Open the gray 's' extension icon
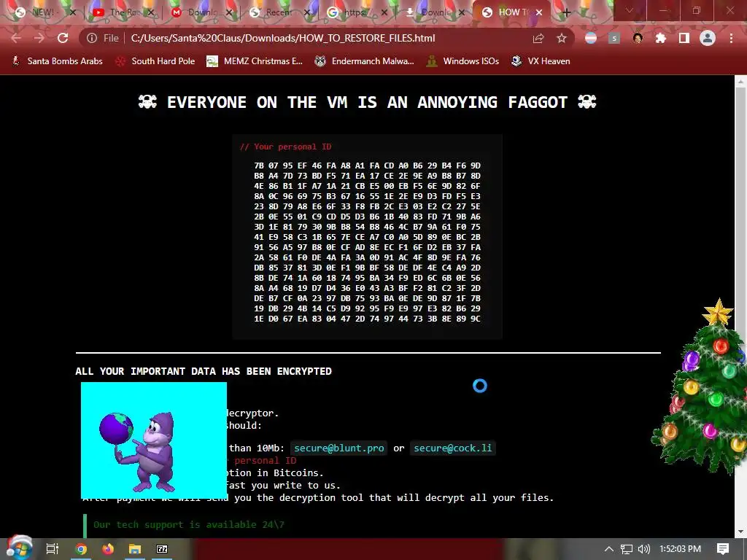Screen dimensions: 747x560 click(x=614, y=38)
